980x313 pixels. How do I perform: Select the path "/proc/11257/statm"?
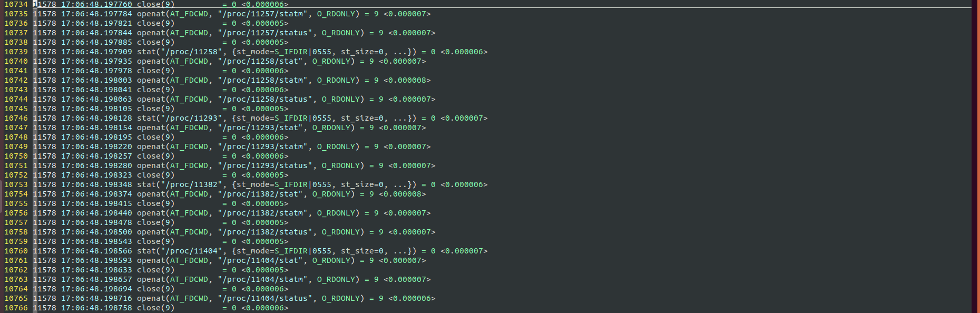click(263, 14)
